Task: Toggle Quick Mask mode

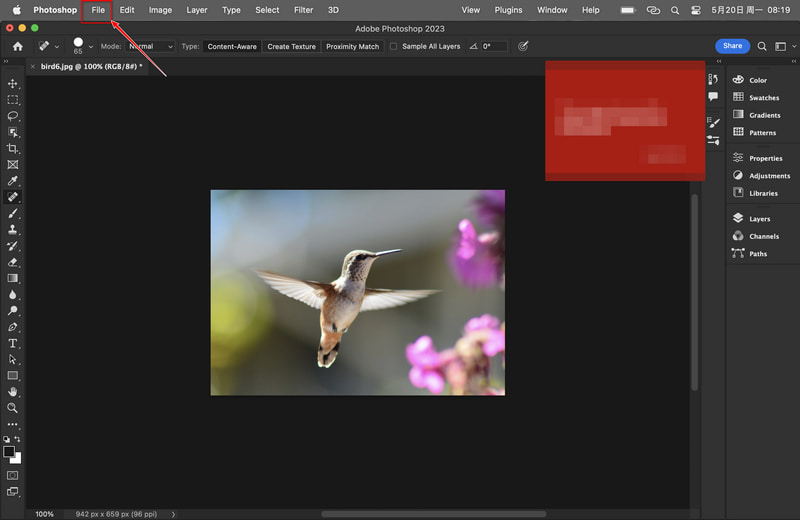Action: (12, 476)
